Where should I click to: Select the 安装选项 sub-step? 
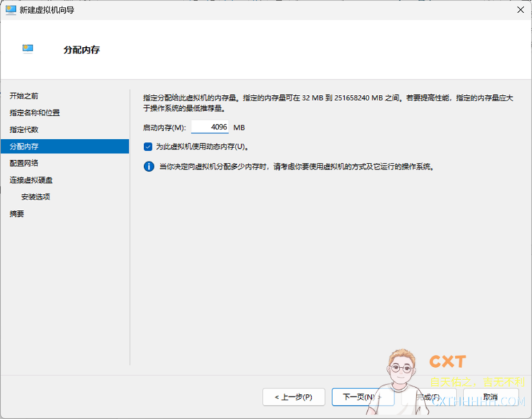35,197
